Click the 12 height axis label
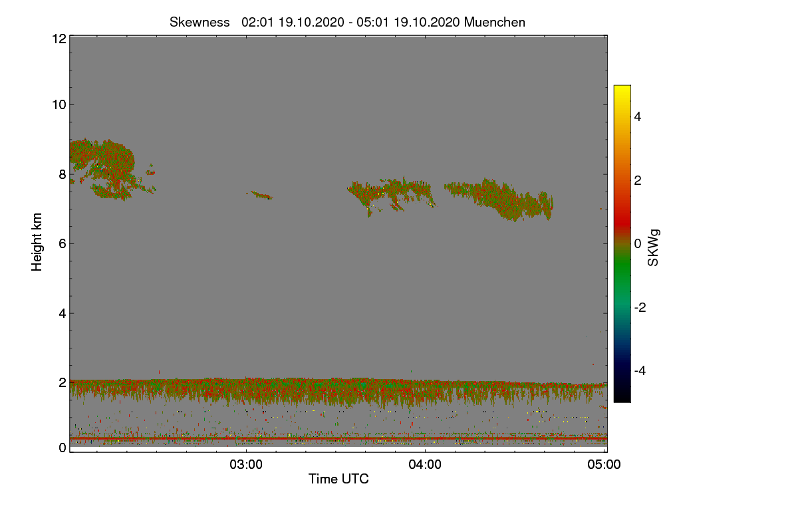Screen dimensions: 798x532 click(x=59, y=39)
